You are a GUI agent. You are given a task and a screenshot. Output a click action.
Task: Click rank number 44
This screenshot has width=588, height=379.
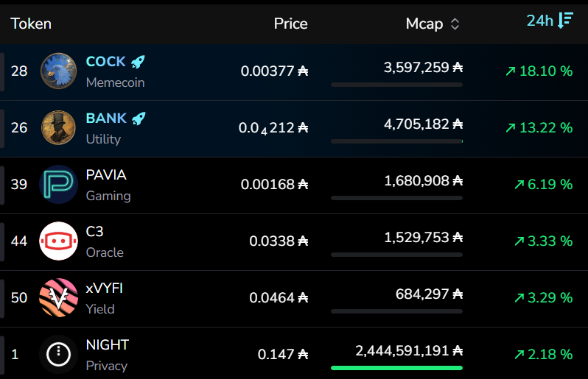click(19, 241)
